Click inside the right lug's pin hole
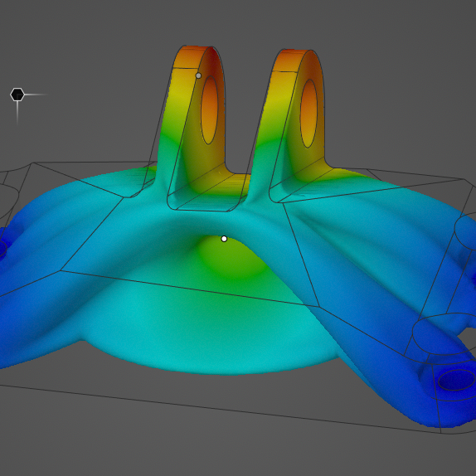 pyautogui.click(x=308, y=114)
